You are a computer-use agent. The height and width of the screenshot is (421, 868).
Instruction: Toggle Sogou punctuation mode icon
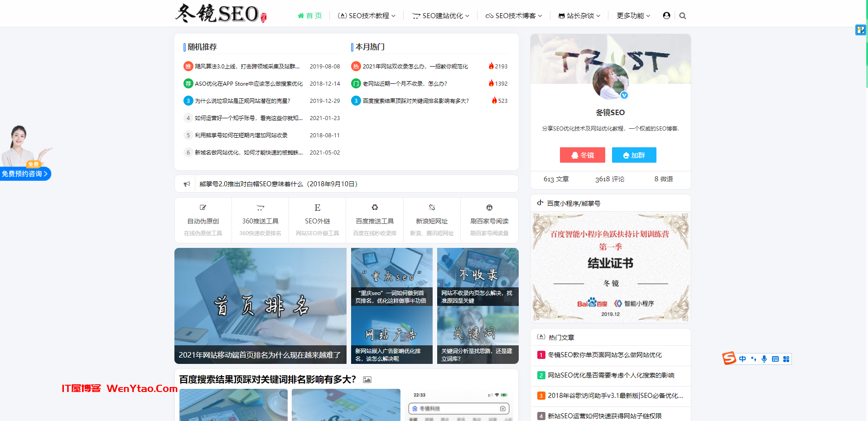pos(753,359)
